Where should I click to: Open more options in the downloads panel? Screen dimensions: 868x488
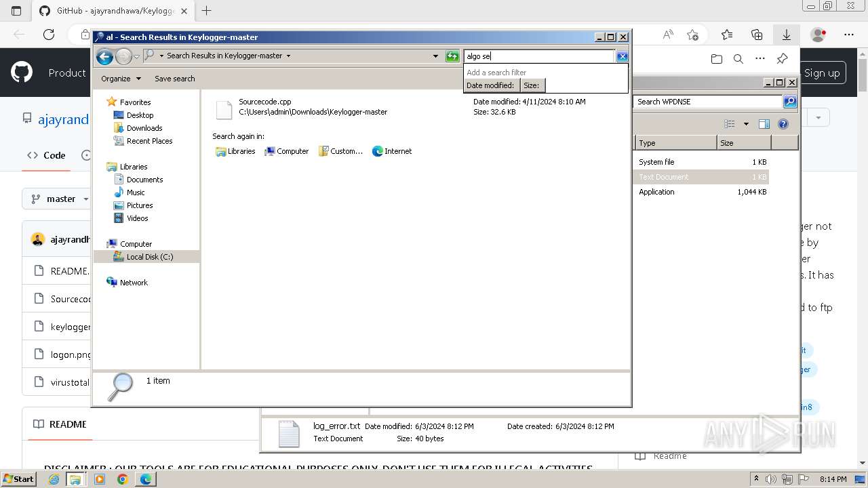click(760, 59)
